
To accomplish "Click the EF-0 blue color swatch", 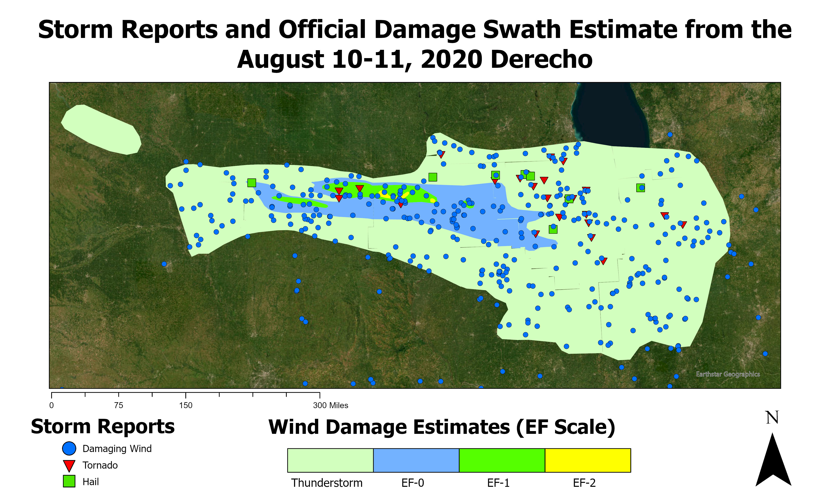I will [x=416, y=460].
